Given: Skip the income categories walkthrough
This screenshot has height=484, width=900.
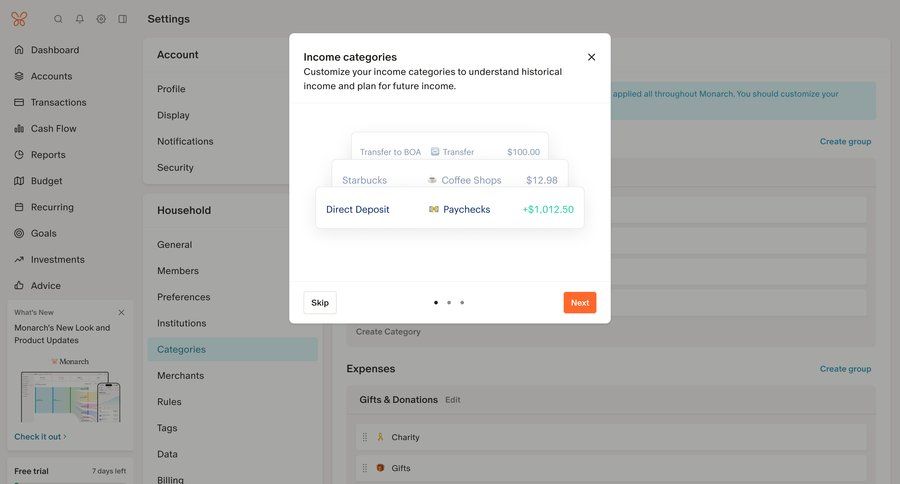Looking at the screenshot, I should point(320,303).
